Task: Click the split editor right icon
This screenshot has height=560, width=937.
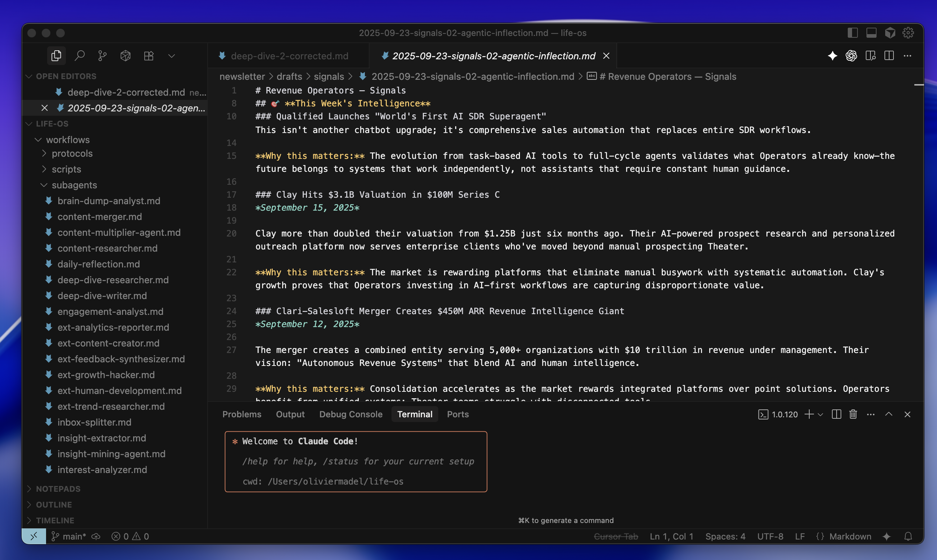Action: coord(889,56)
